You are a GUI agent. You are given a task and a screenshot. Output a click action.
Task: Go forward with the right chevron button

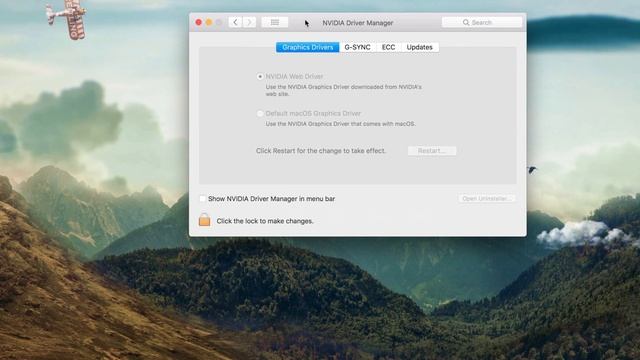(x=249, y=22)
